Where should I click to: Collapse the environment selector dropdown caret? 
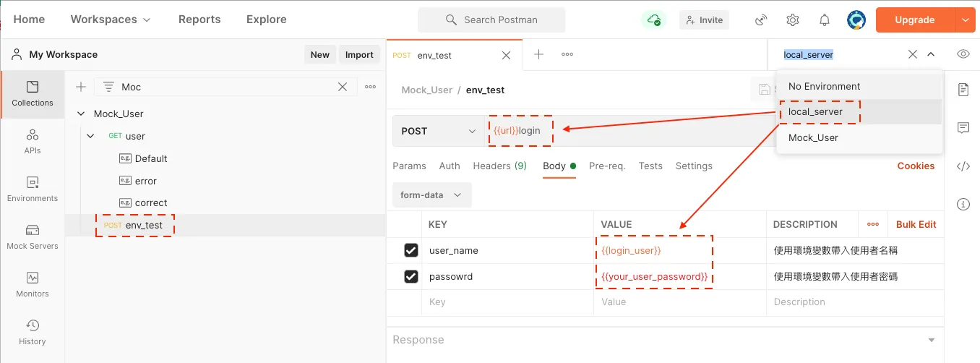click(x=931, y=54)
